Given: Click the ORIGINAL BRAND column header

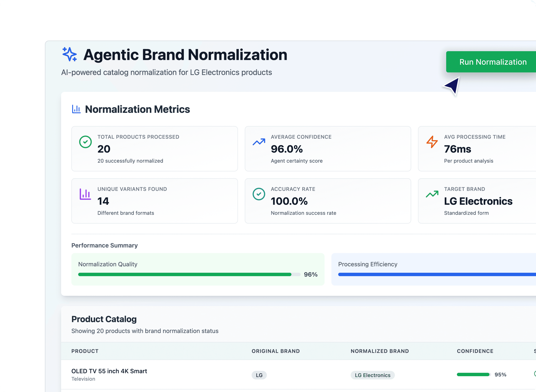Looking at the screenshot, I should click(276, 351).
